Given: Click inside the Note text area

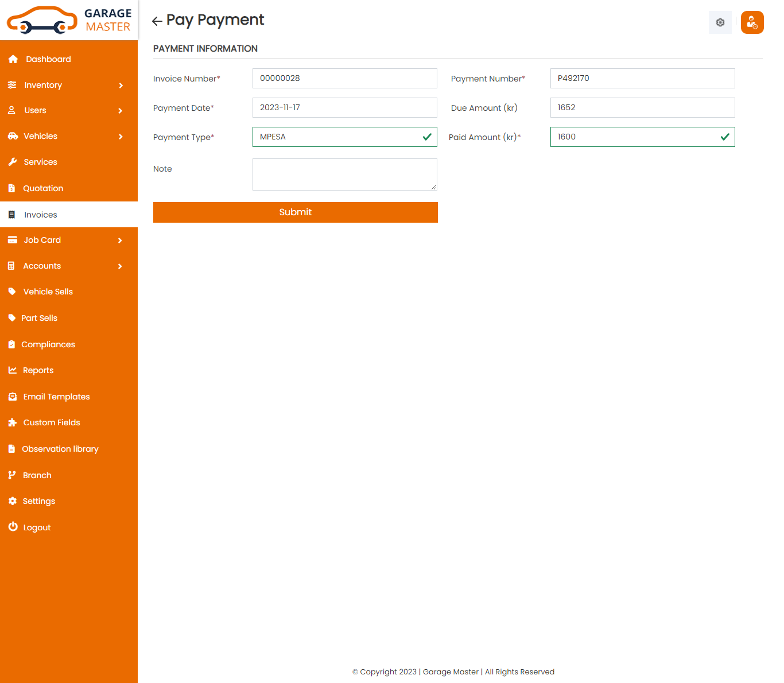Looking at the screenshot, I should [x=344, y=174].
